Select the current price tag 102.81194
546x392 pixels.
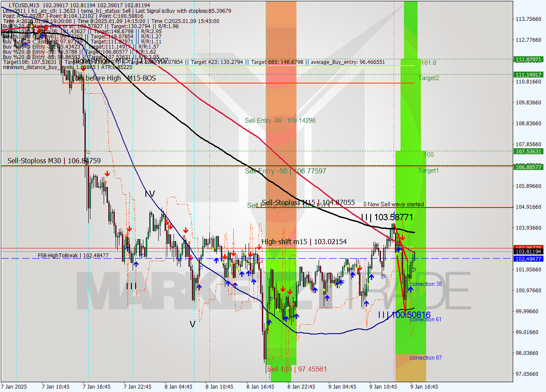pos(529,252)
